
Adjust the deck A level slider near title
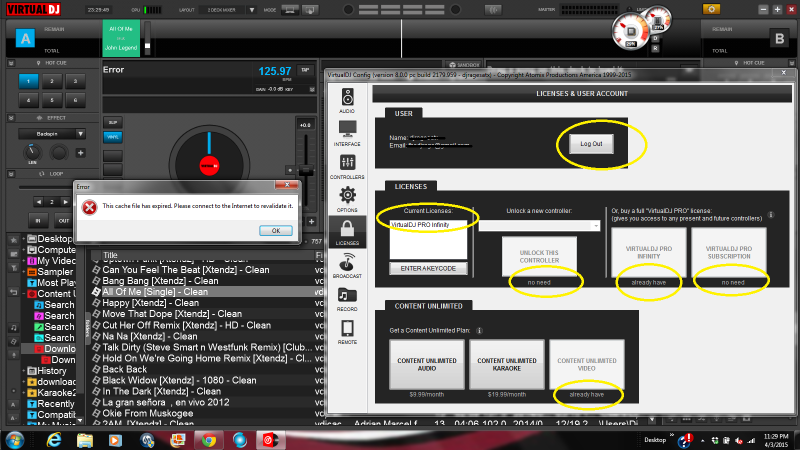pos(147,46)
